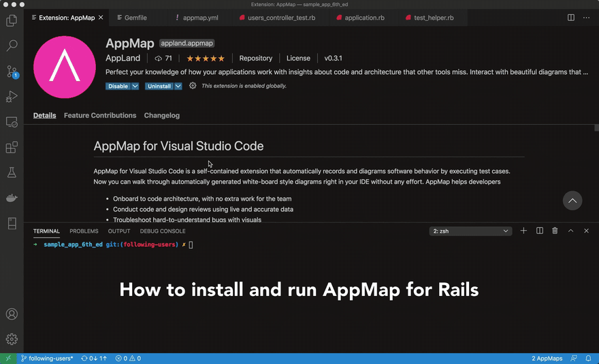Maximize the terminal panel with up chevron

point(570,231)
